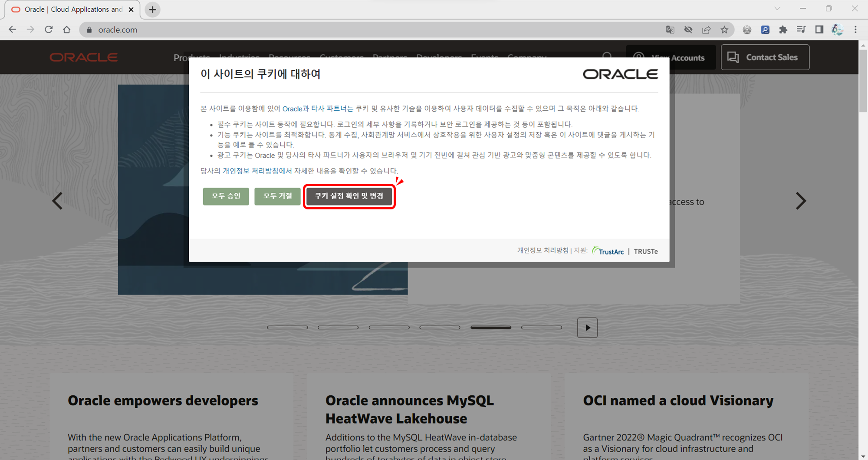Image resolution: width=868 pixels, height=460 pixels.
Task: Click the site search magnifier icon
Action: coord(607,57)
